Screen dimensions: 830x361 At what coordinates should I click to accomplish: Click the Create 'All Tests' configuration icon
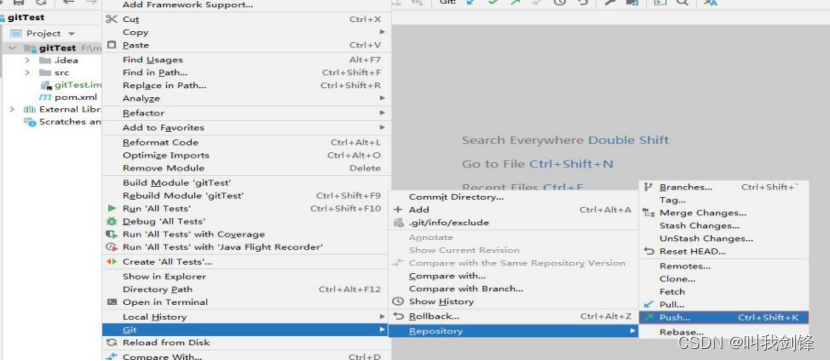pos(111,261)
